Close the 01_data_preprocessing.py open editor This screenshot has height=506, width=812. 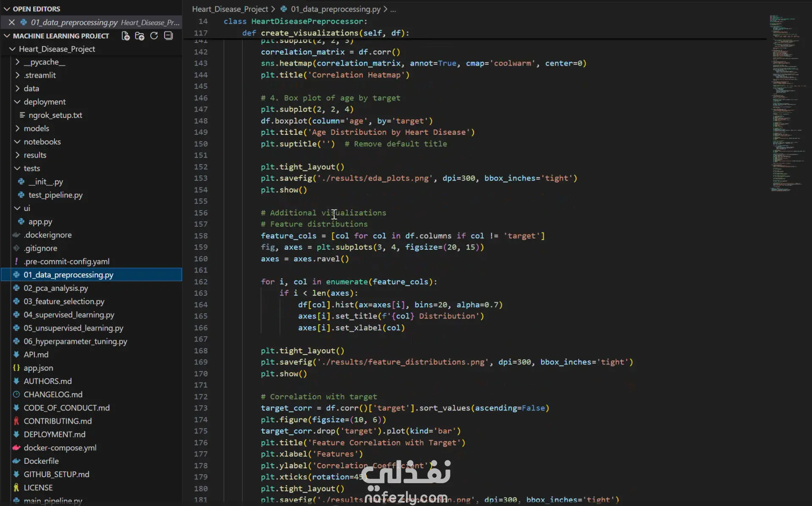(12, 22)
